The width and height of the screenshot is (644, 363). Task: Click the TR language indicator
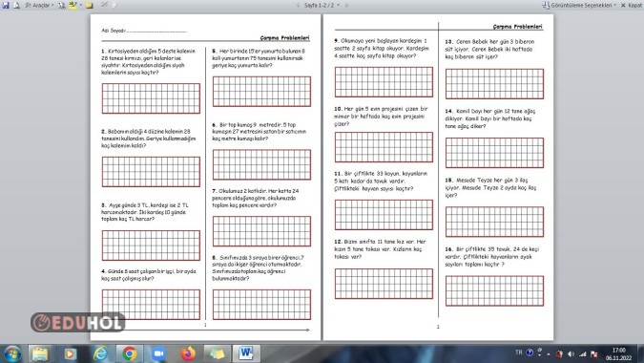pos(519,352)
